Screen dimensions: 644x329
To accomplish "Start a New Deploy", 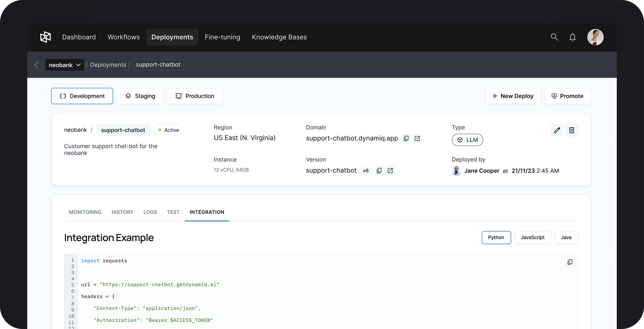I will pyautogui.click(x=513, y=96).
